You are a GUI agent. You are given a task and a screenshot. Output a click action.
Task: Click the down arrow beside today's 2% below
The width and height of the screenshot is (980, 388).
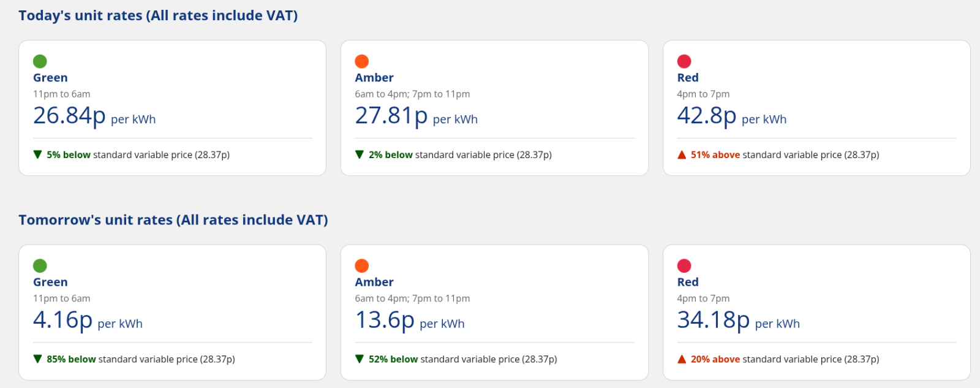tap(360, 154)
